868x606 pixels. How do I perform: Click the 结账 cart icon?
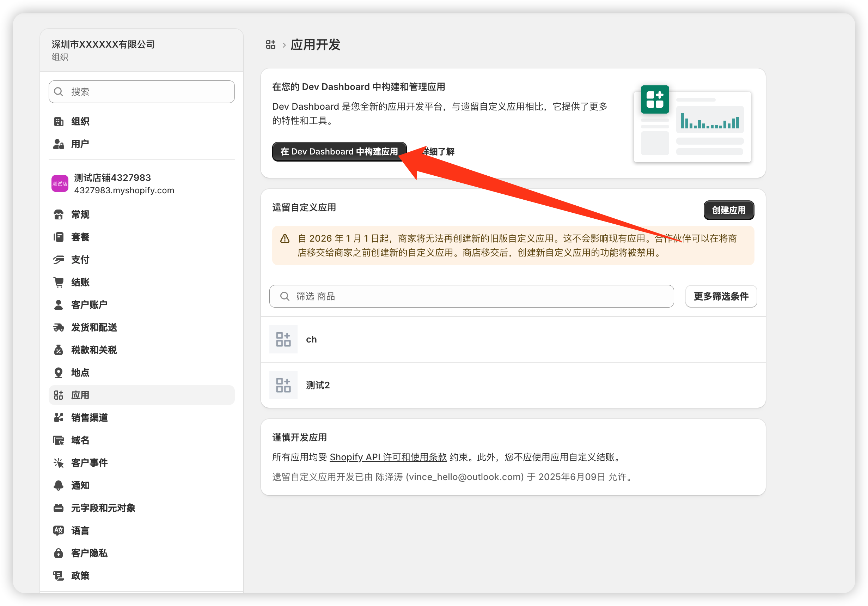[59, 283]
